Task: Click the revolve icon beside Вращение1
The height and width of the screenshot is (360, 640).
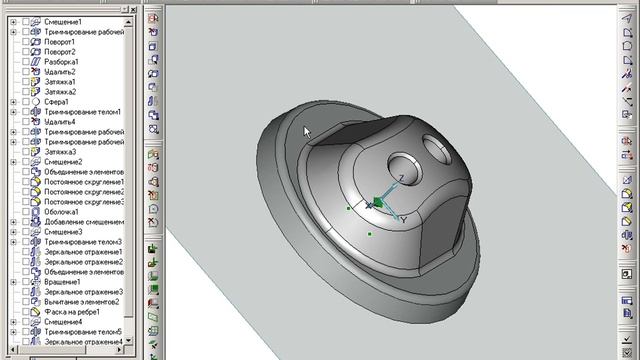Action: [36, 282]
